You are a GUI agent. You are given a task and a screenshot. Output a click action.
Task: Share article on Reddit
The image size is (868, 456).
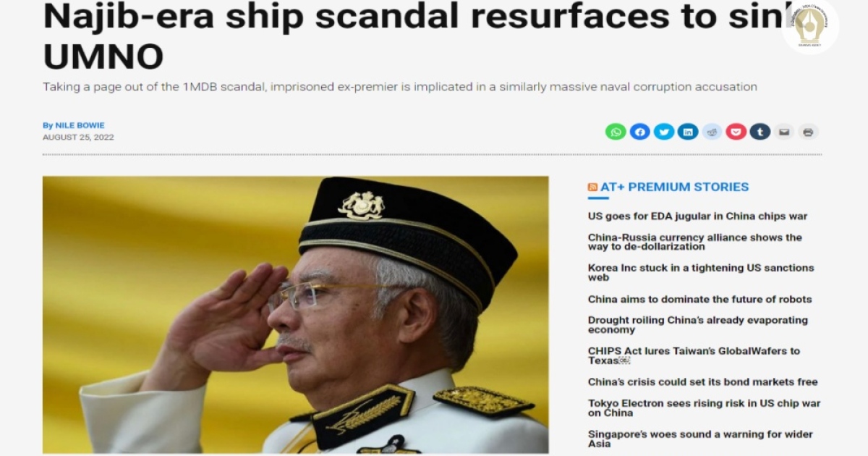[712, 132]
